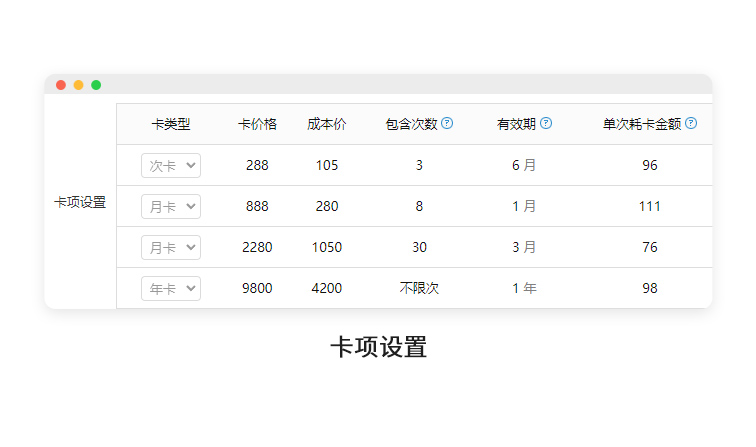Open the 月卡 dropdown in 888 row
756x447 pixels.
pyautogui.click(x=171, y=206)
